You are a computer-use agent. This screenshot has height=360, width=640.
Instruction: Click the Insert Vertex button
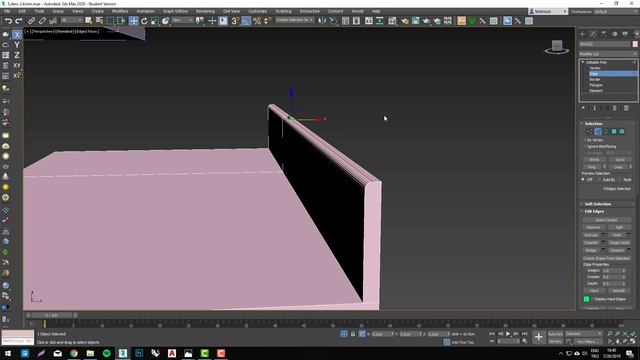pyautogui.click(x=606, y=220)
